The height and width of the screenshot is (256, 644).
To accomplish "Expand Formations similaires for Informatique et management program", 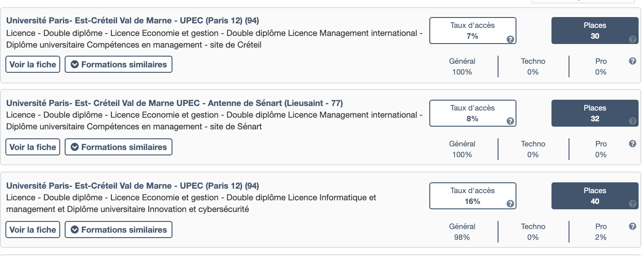I will coord(119,230).
